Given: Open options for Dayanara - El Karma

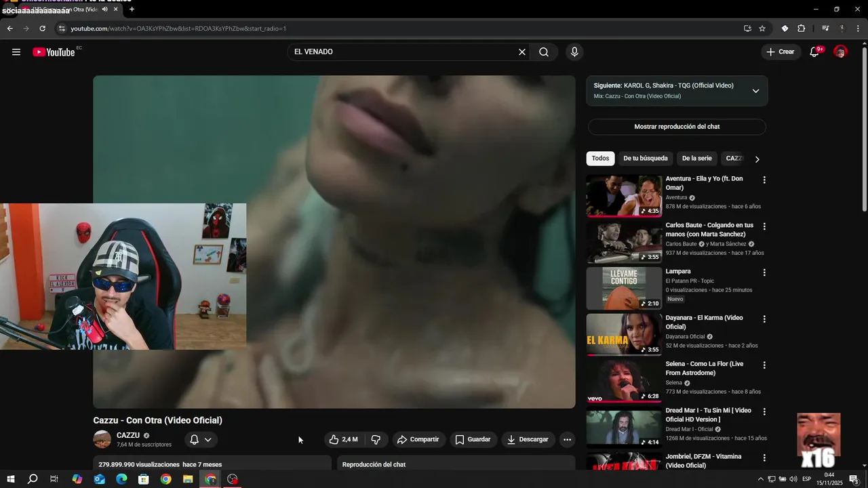Looking at the screenshot, I should (764, 319).
